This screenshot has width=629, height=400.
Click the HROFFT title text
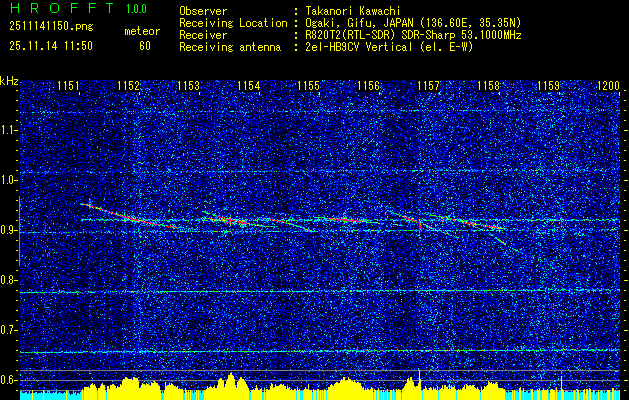pyautogui.click(x=61, y=8)
